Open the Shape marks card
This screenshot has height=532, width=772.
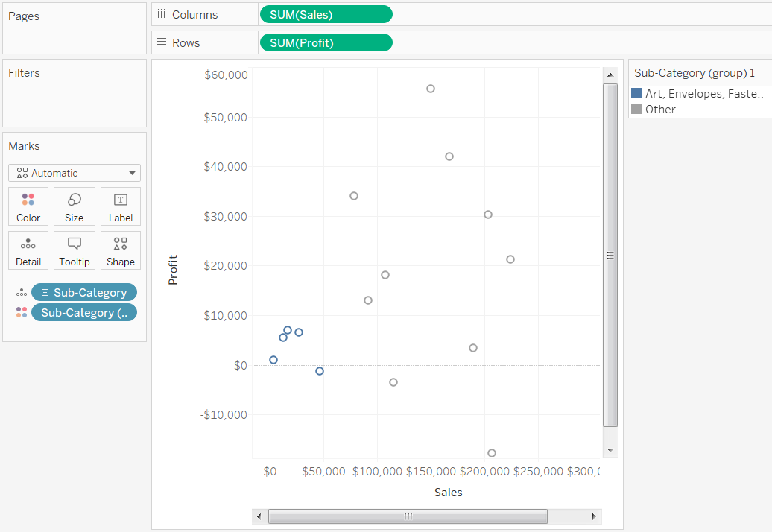[x=121, y=250]
